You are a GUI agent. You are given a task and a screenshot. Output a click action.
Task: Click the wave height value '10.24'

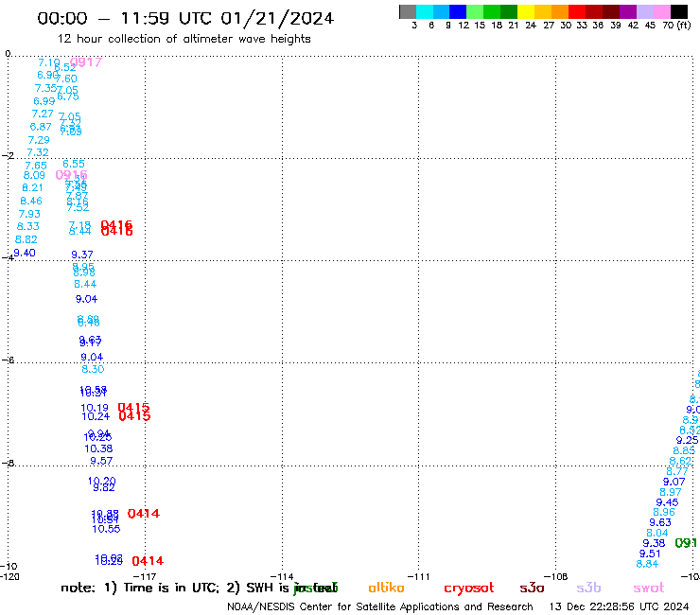coord(96,416)
